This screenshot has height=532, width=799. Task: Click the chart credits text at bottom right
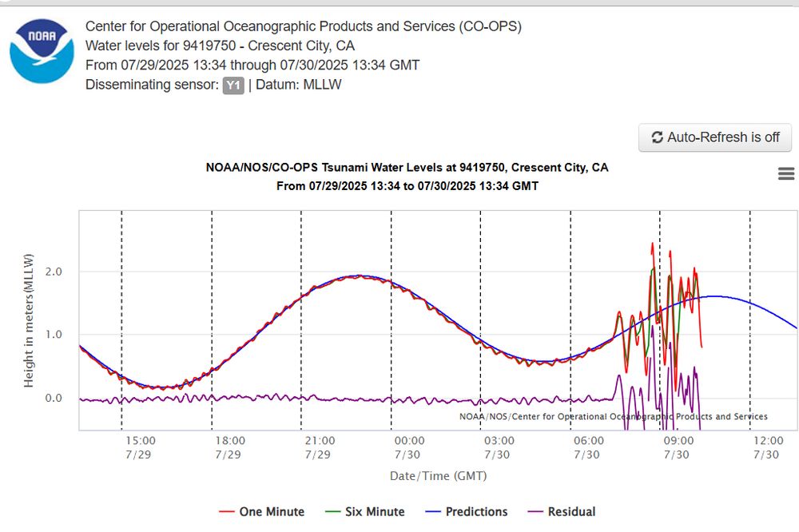[613, 416]
